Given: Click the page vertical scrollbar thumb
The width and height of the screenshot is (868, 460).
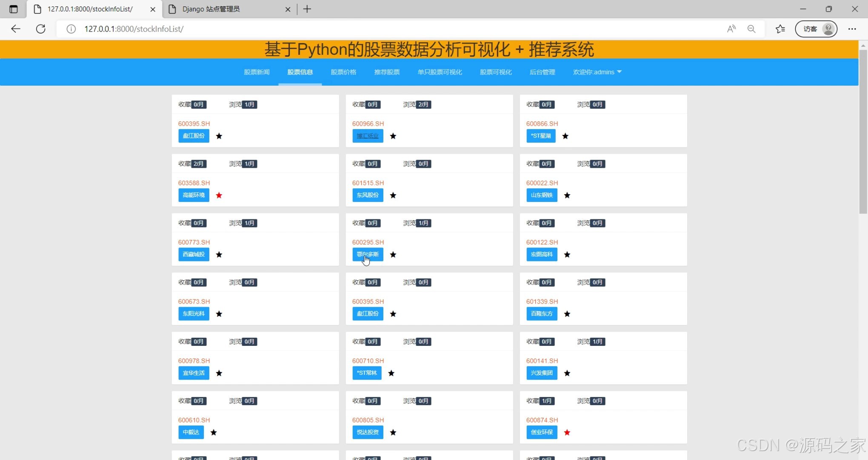Looking at the screenshot, I should tap(863, 131).
